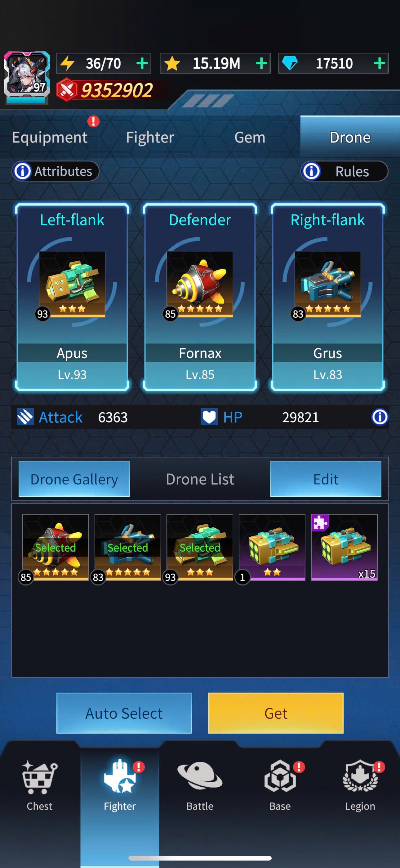Click the Edit drone list button
The image size is (400, 868).
click(x=326, y=479)
